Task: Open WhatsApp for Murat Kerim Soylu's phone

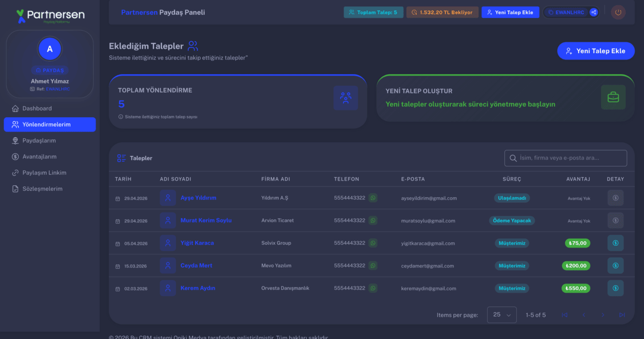Action: click(373, 221)
